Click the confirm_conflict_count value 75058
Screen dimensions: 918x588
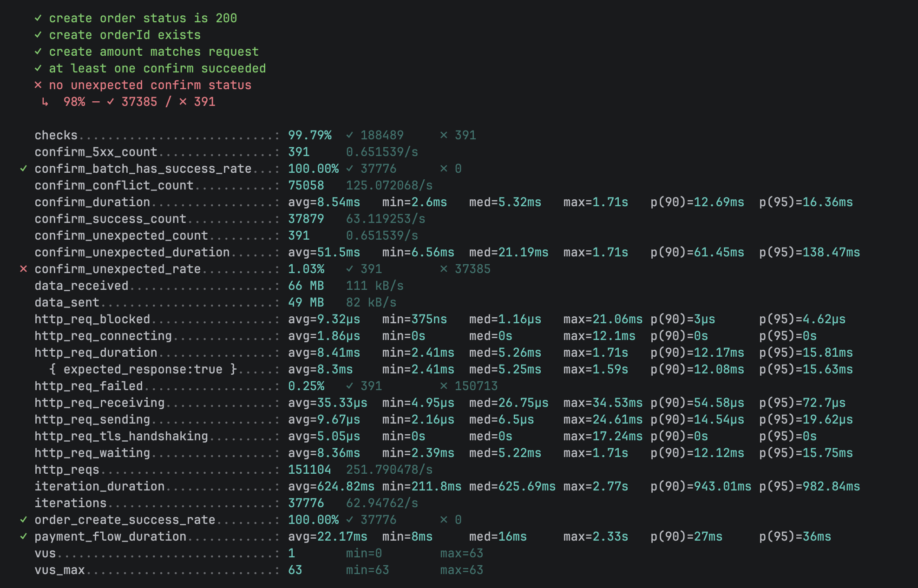pos(306,185)
